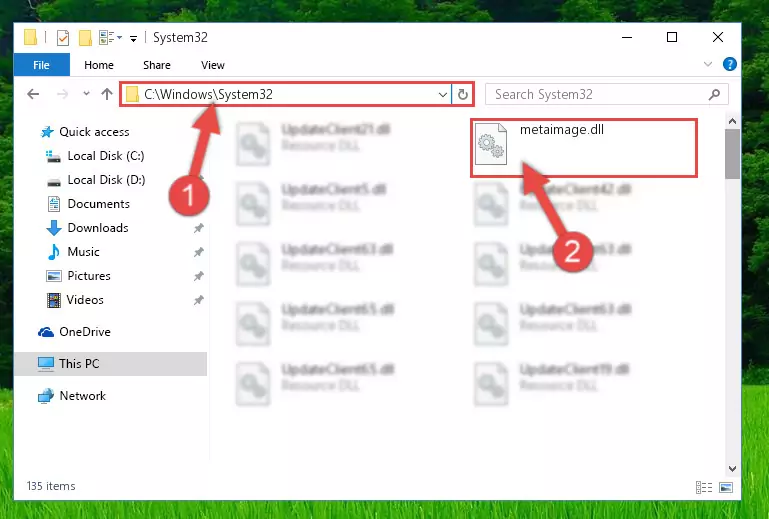Click the address bar path C:\Windows\System32

point(208,94)
